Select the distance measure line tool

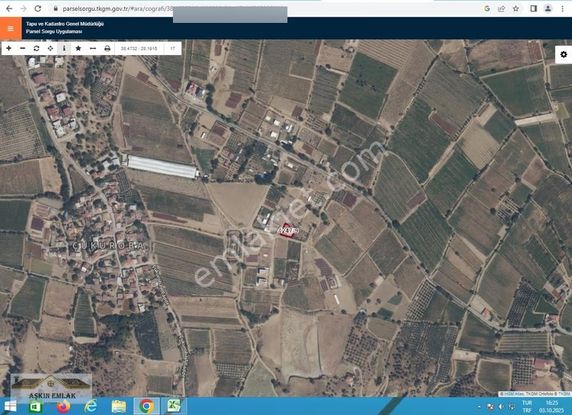[93, 48]
